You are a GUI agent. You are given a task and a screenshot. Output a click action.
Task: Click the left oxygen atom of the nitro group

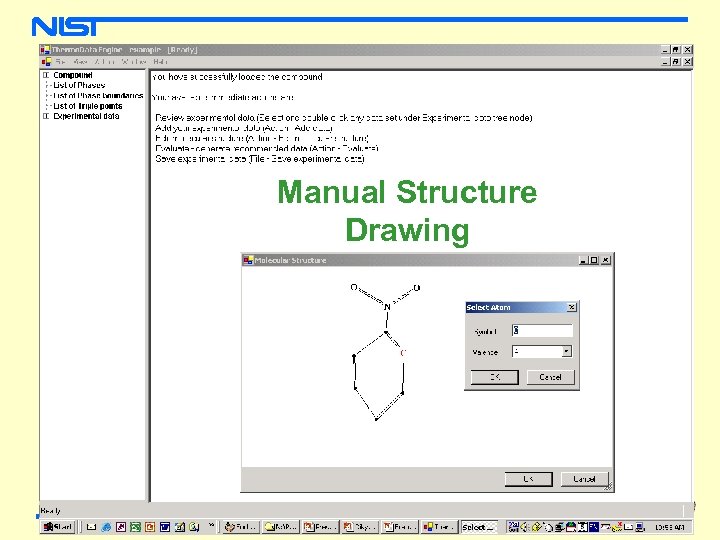(354, 287)
